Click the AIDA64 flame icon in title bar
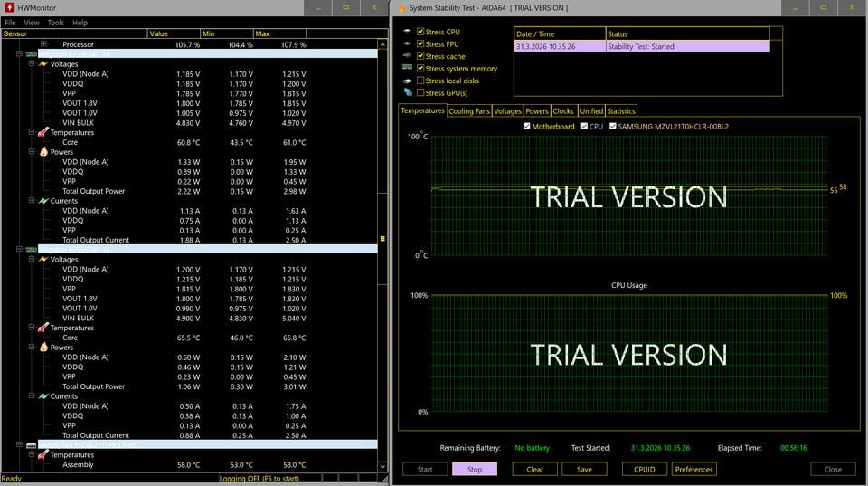 click(401, 8)
